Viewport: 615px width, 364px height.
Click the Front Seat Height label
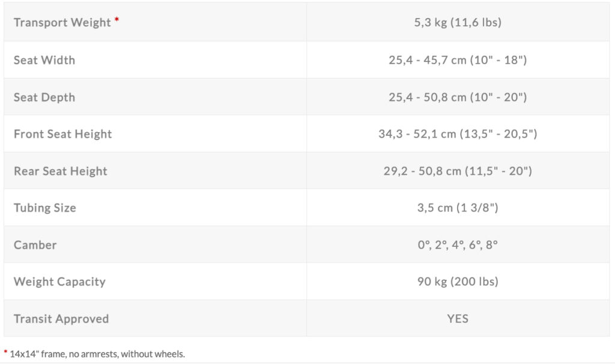62,134
